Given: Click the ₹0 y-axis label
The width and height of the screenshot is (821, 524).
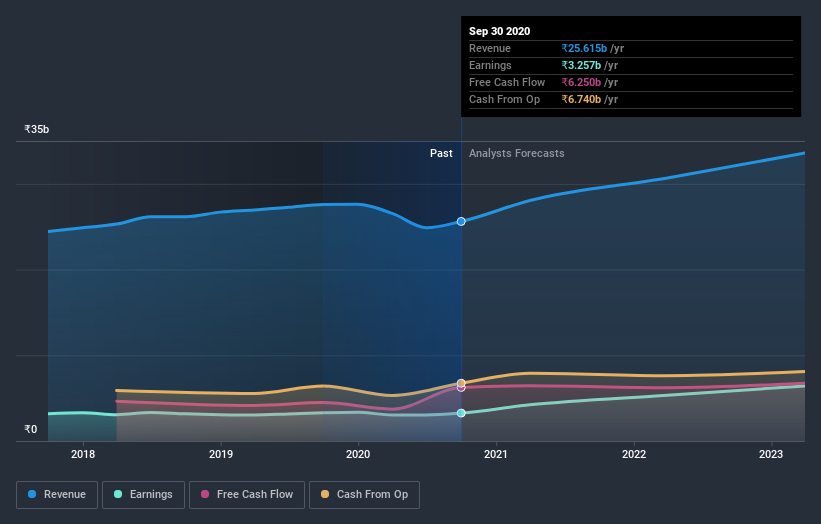Looking at the screenshot, I should (x=31, y=429).
